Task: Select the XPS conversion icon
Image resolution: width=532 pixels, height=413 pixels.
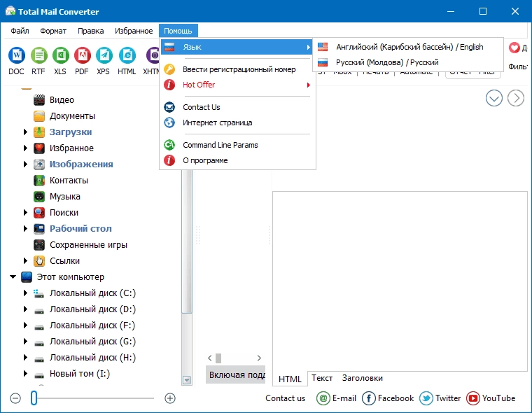Action: pyautogui.click(x=104, y=55)
